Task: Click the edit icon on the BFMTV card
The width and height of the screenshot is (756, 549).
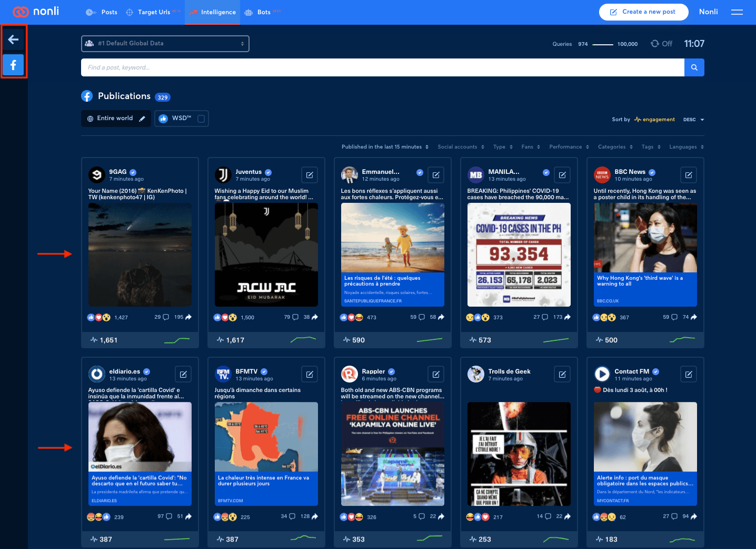Action: point(310,375)
